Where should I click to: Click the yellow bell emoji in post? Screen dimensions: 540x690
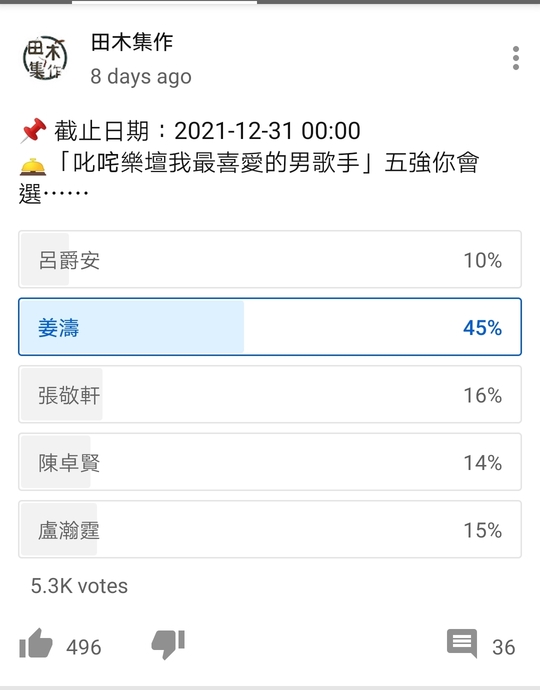pos(33,166)
